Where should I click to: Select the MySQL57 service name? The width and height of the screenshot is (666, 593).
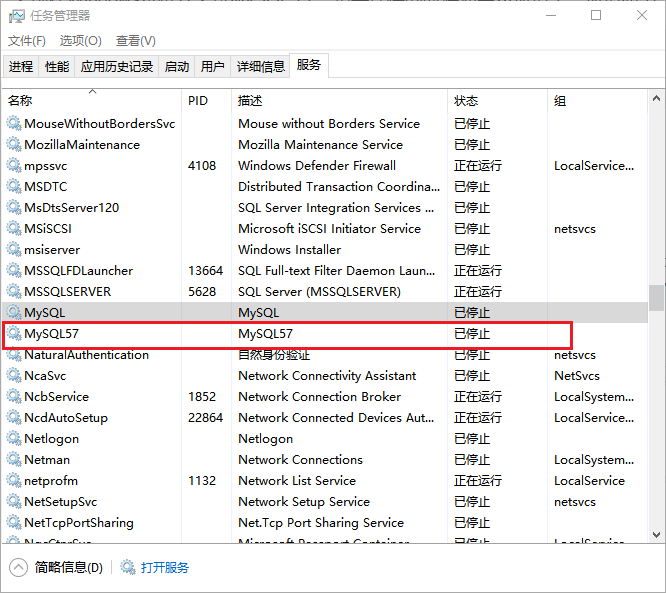tap(51, 333)
